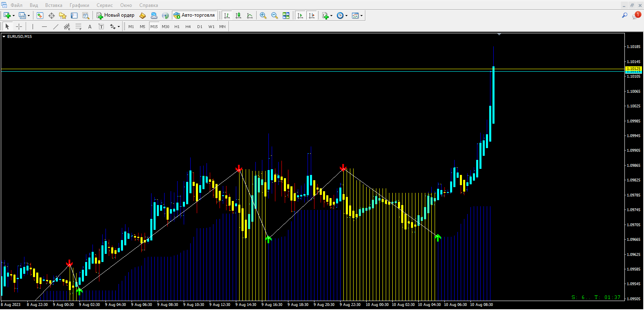This screenshot has height=310, width=644.
Task: Click the chart shift marker triangle
Action: tap(499, 35)
